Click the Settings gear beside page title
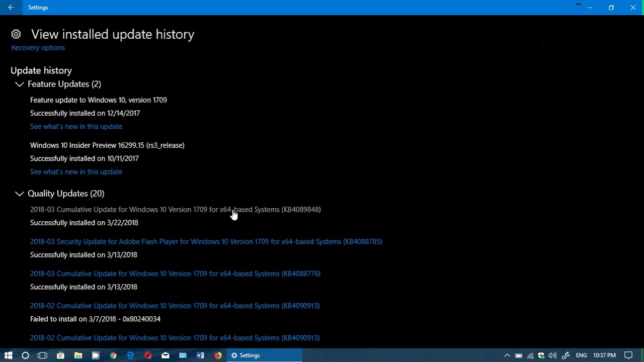The width and height of the screenshot is (644, 362). pyautogui.click(x=16, y=34)
